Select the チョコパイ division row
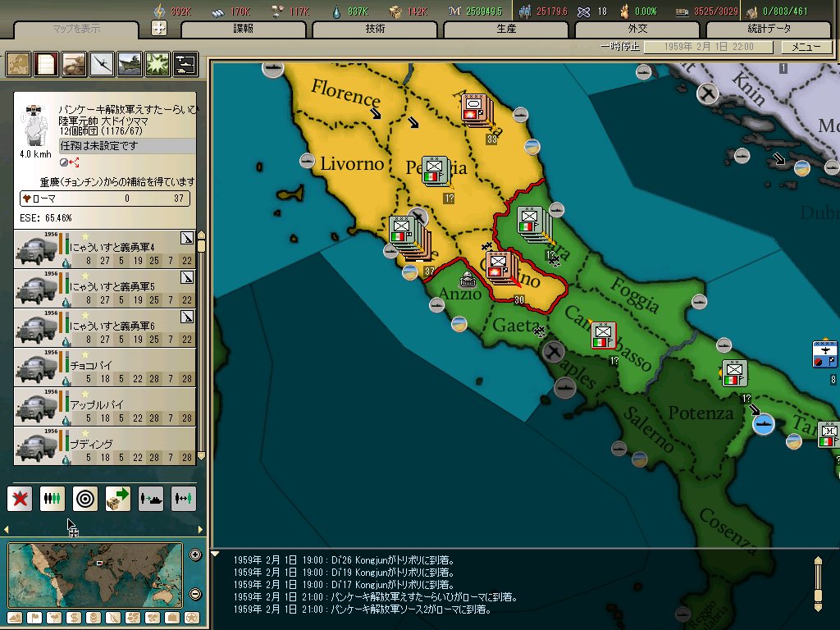 point(105,367)
